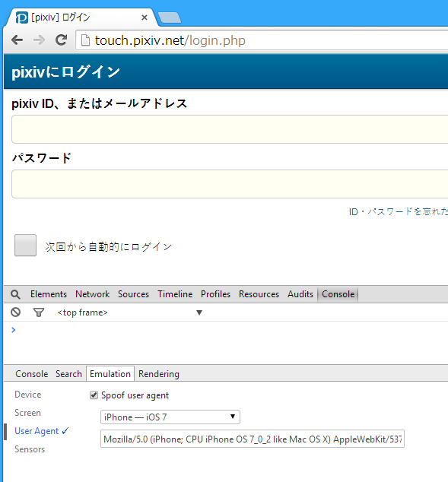The width and height of the screenshot is (448, 482).
Task: Click the DevTools magnifier search icon
Action: coord(15,294)
